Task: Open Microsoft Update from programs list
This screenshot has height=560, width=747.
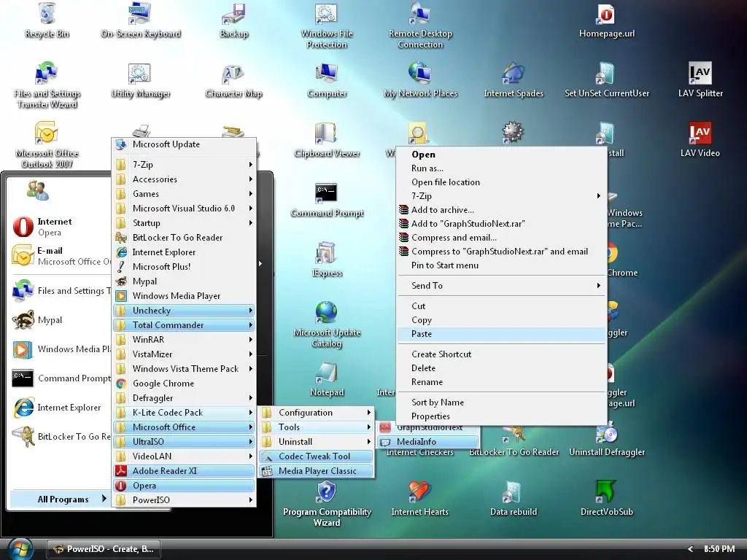Action: [184, 144]
